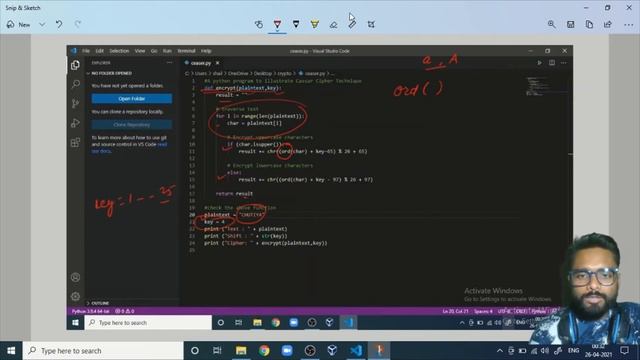Click the Redo arrow in Snip & Sketch
Image resolution: width=640 pixels, height=360 pixels.
click(78, 24)
